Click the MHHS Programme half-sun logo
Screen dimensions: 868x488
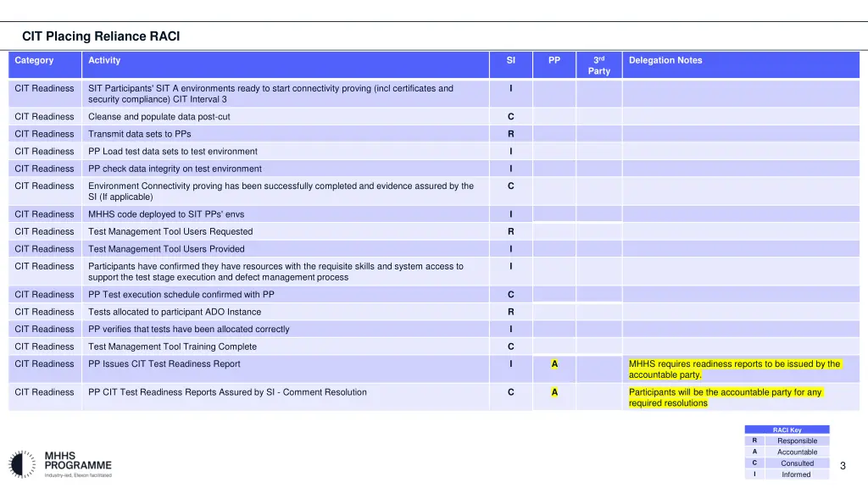(24, 464)
